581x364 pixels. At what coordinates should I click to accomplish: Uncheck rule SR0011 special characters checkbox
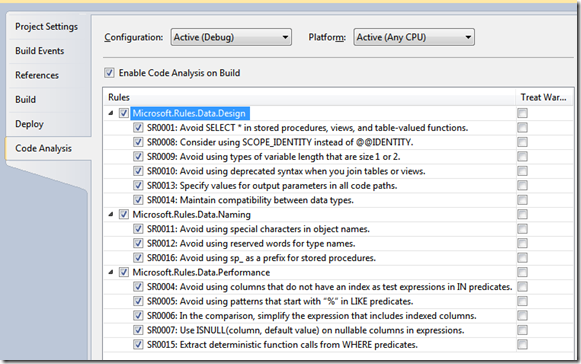click(x=138, y=229)
